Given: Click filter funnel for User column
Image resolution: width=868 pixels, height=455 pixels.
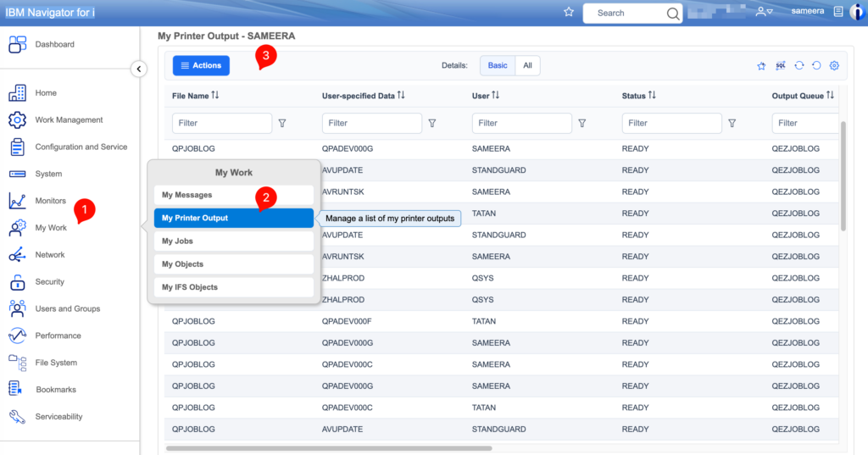Looking at the screenshot, I should (x=582, y=124).
